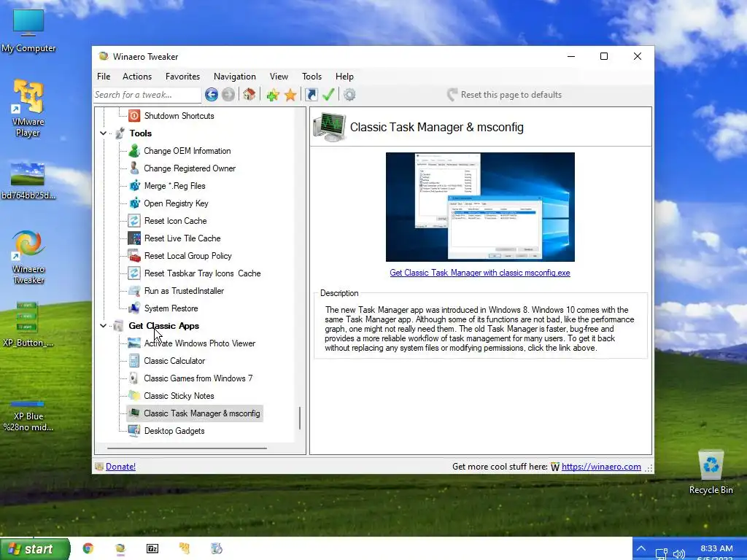The width and height of the screenshot is (747, 560).
Task: Click the Reset Live Tile Cache icon
Action: point(134,238)
